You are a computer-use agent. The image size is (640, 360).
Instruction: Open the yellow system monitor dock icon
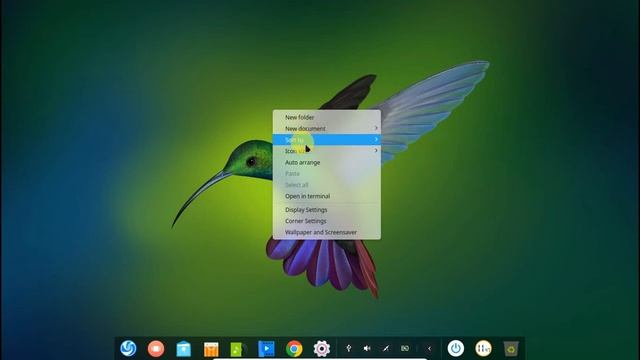pyautogui.click(x=483, y=349)
